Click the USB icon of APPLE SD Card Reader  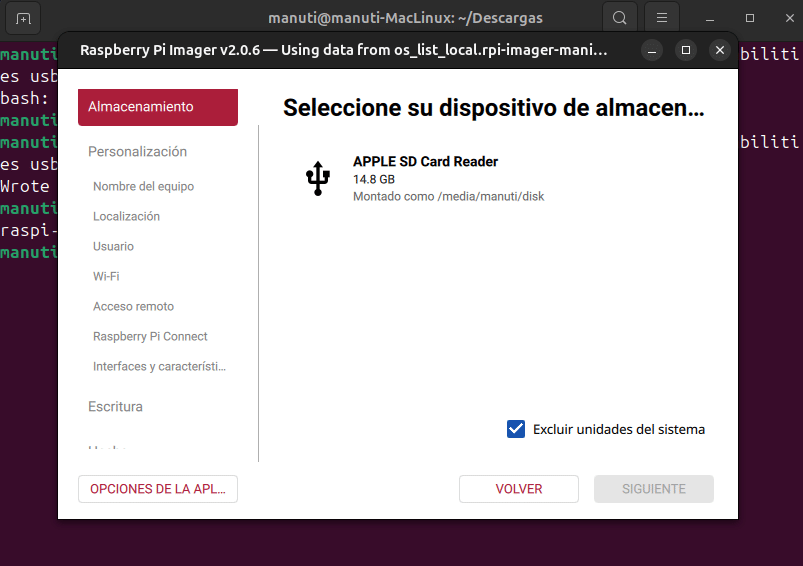(x=318, y=178)
